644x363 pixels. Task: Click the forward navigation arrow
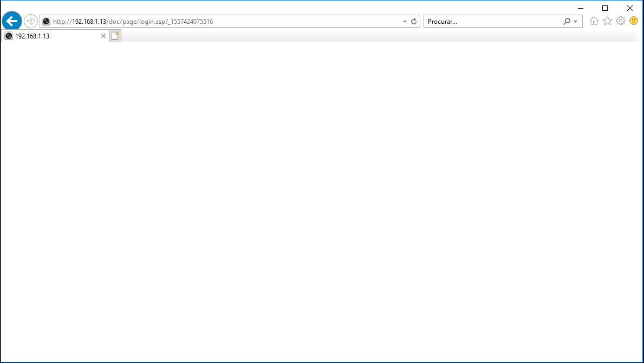point(31,21)
